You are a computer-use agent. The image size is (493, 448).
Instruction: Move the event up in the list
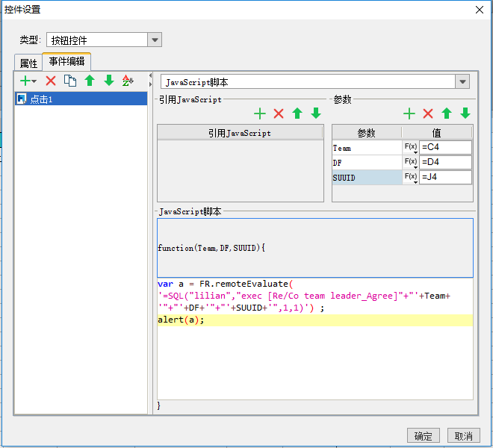pyautogui.click(x=90, y=81)
